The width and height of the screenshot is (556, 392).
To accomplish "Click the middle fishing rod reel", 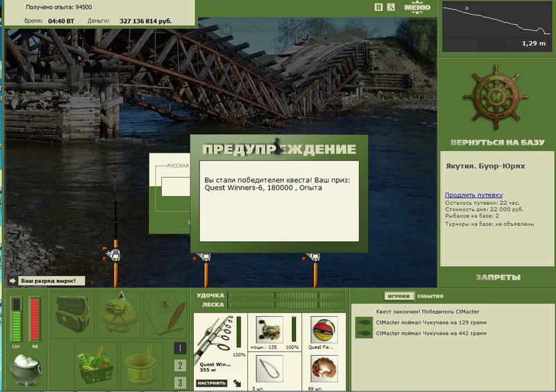I will pos(204,257).
